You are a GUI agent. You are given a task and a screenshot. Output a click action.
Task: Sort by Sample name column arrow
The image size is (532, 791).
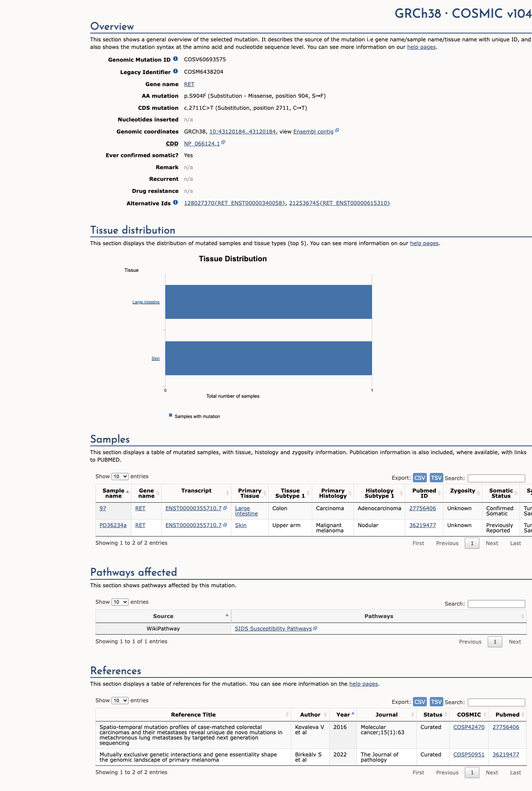click(x=127, y=492)
